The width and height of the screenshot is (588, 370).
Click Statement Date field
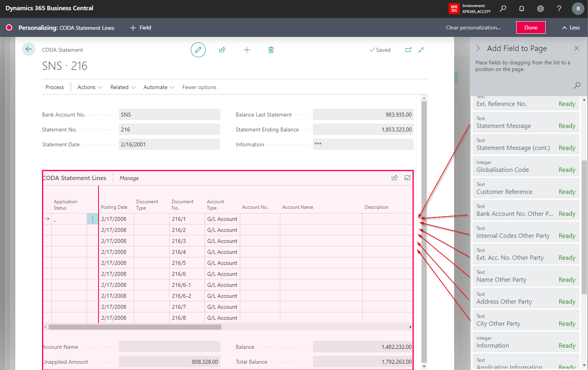click(x=170, y=144)
